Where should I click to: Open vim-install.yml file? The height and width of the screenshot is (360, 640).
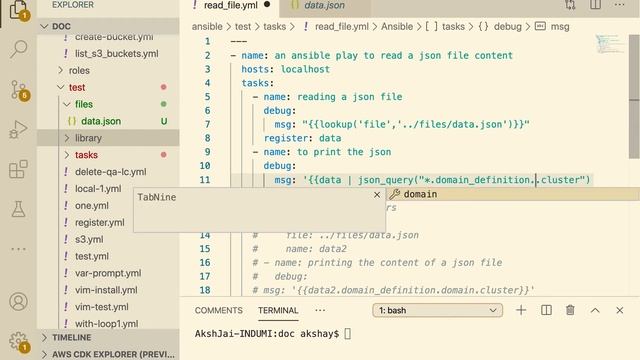106,290
